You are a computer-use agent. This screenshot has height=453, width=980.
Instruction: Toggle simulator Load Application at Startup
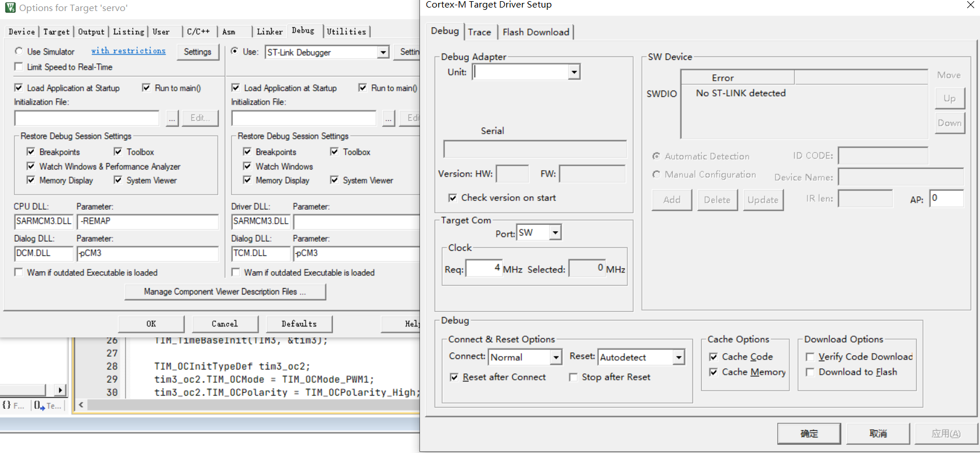coord(19,88)
